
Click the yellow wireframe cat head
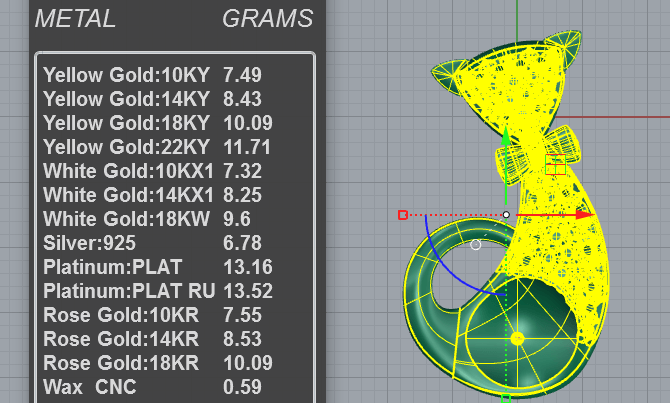pos(508,83)
